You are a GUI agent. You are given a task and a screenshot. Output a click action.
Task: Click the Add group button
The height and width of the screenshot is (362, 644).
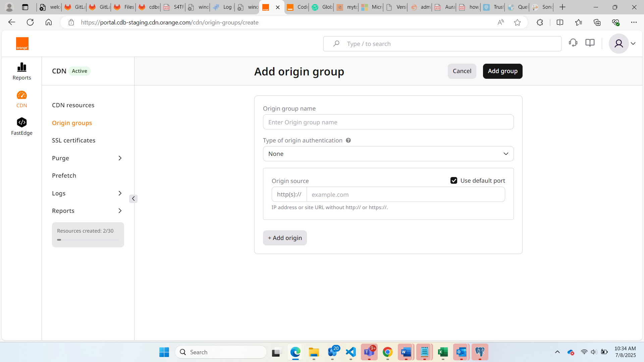pos(502,71)
